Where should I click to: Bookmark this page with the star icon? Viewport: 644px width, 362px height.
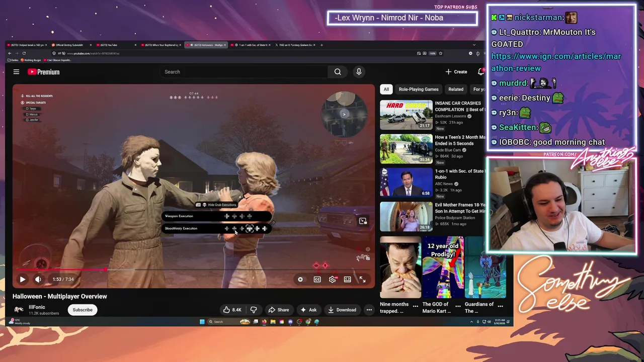[440, 53]
